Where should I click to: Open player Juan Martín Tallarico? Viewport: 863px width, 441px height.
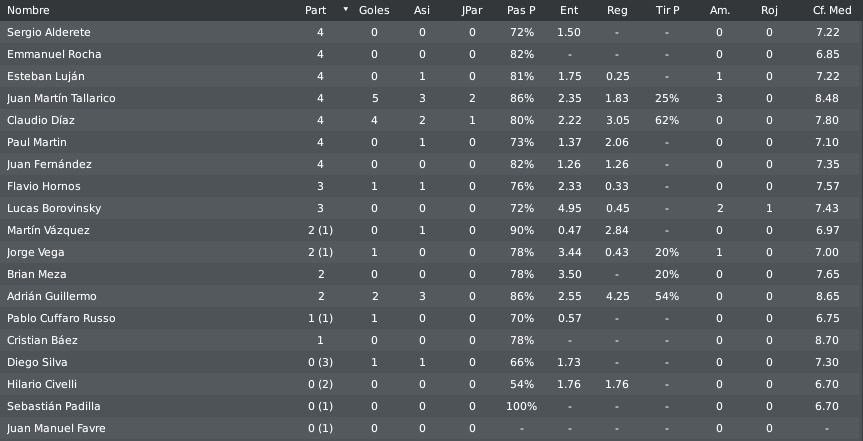click(x=61, y=99)
